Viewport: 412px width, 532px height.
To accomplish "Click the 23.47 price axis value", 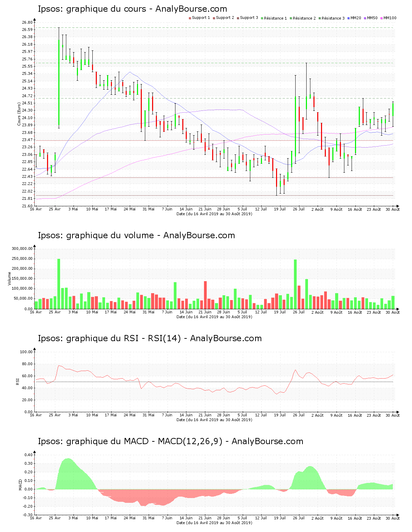I will click(27, 140).
